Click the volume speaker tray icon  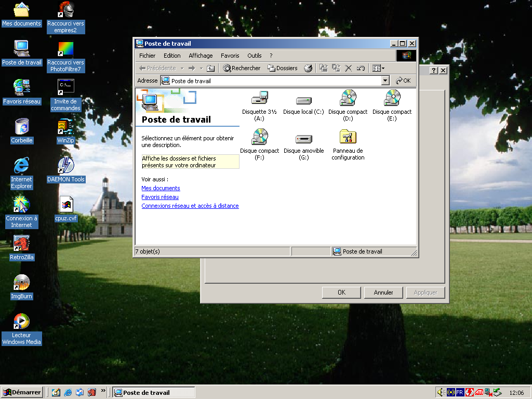pos(441,392)
